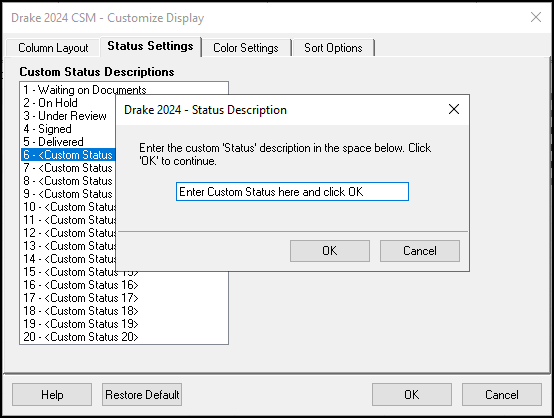This screenshot has width=554, height=418.
Task: Click OK in the Customize Display window
Action: [412, 394]
